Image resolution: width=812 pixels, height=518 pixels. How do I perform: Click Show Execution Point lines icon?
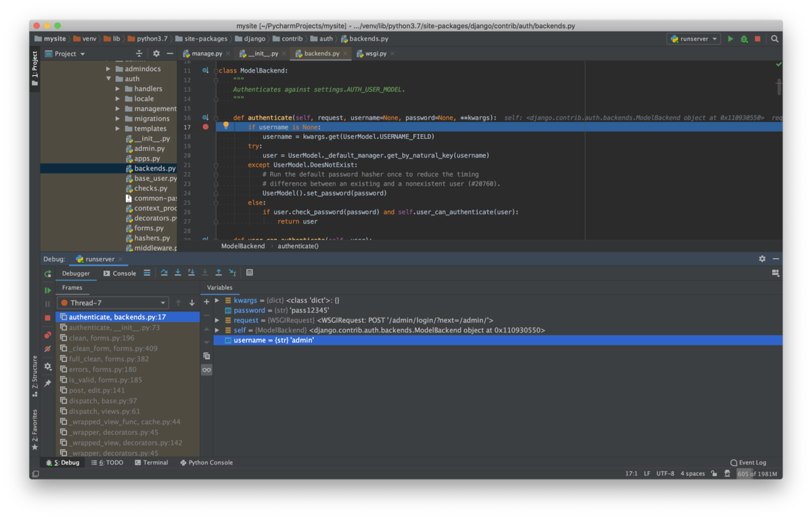(147, 273)
